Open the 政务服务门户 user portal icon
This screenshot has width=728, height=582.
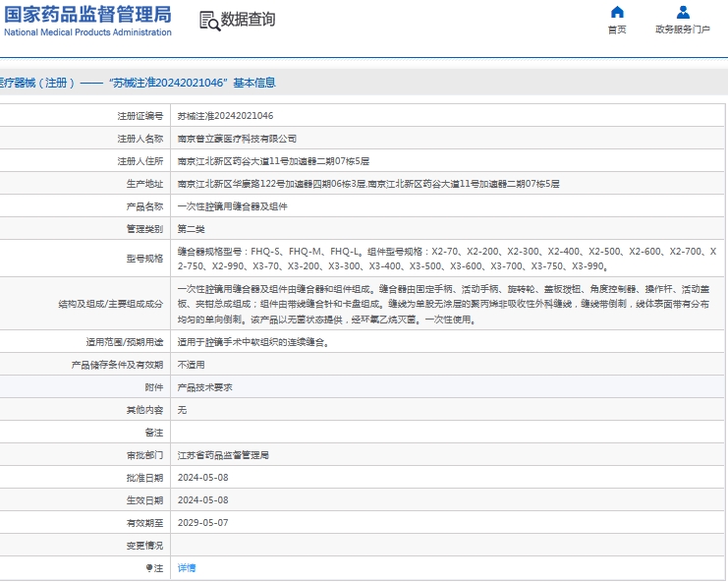coord(683,12)
